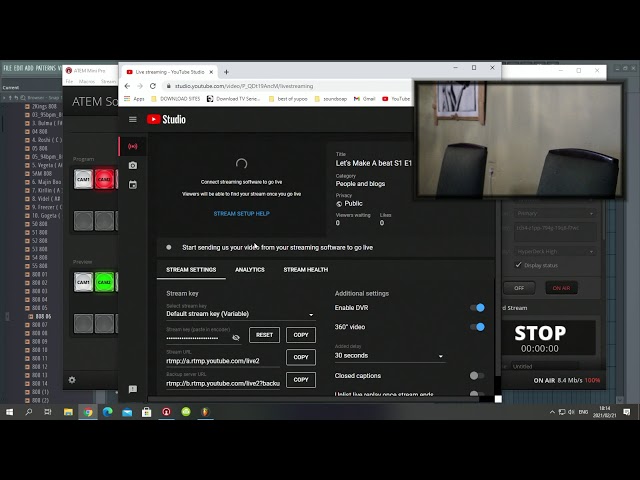Open Mail app from taskbar

click(x=127, y=412)
